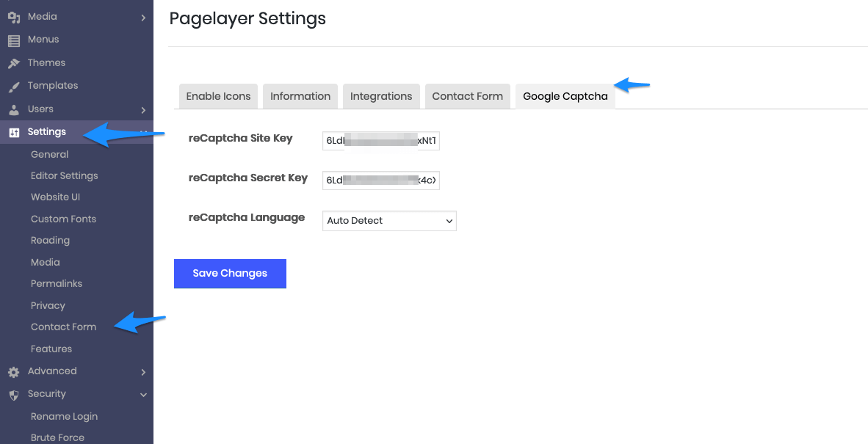Switch to the Enable Icons tab

click(217, 96)
